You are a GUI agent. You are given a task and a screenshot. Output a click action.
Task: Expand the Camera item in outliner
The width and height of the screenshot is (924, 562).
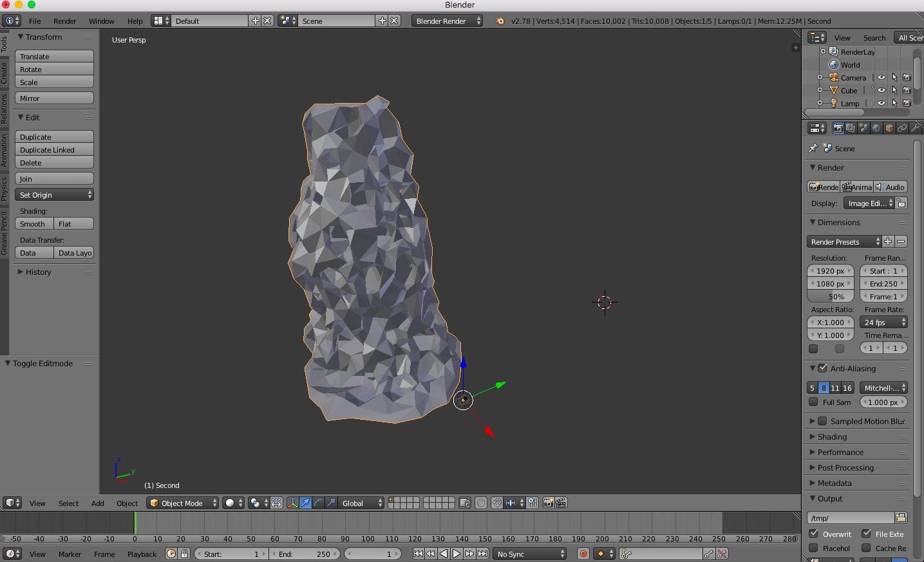820,77
